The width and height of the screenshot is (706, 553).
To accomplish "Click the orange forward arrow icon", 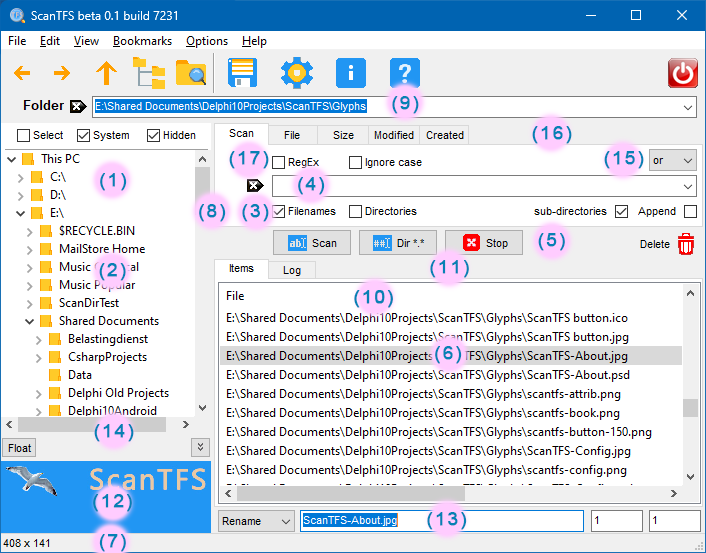I will click(61, 73).
